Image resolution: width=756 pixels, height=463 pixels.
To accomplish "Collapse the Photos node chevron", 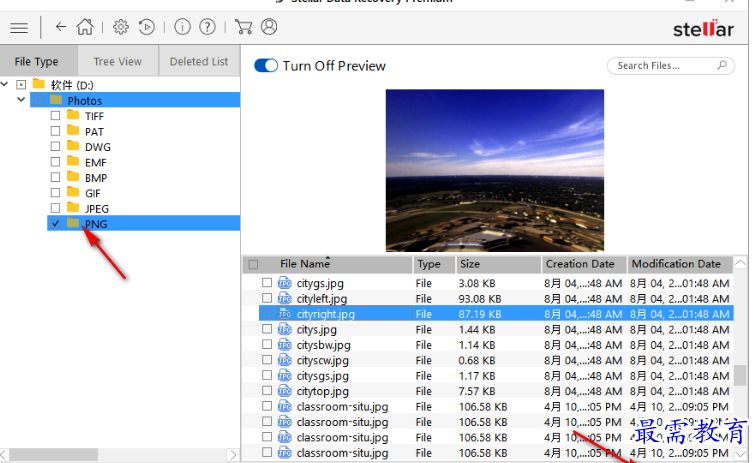I will point(21,100).
